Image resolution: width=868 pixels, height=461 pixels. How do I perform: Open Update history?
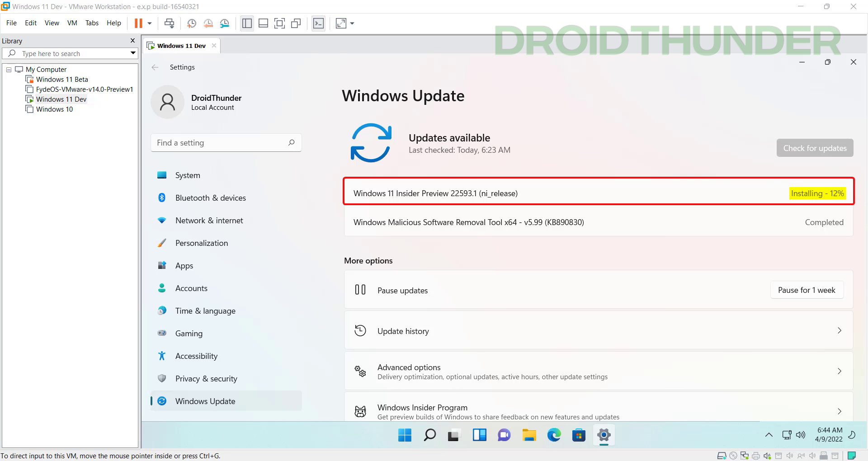tap(599, 331)
